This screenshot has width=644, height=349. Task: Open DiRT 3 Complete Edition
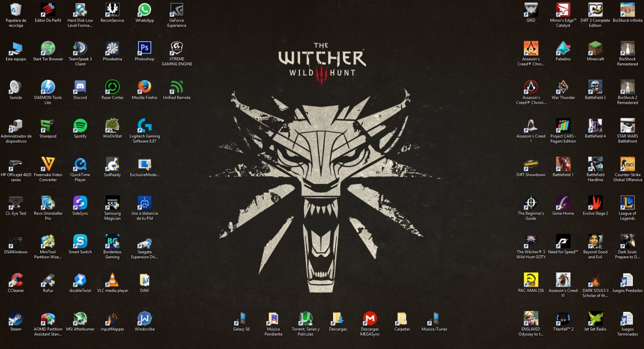point(595,10)
